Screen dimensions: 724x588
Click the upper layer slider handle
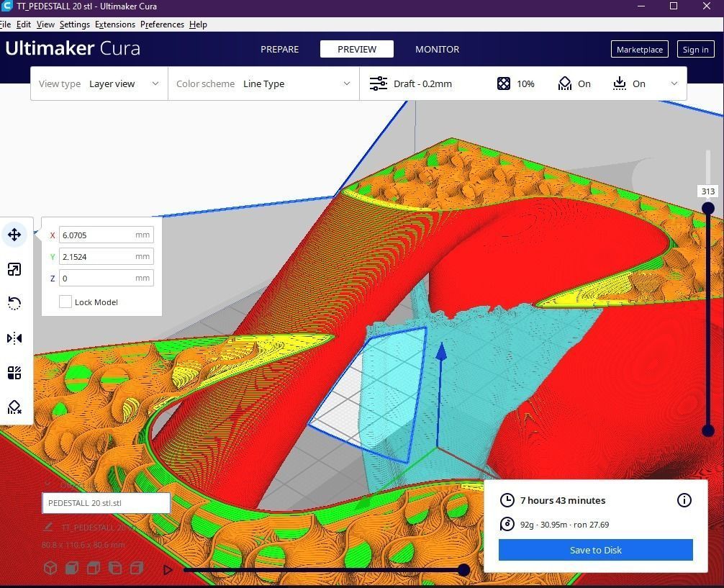(x=708, y=208)
